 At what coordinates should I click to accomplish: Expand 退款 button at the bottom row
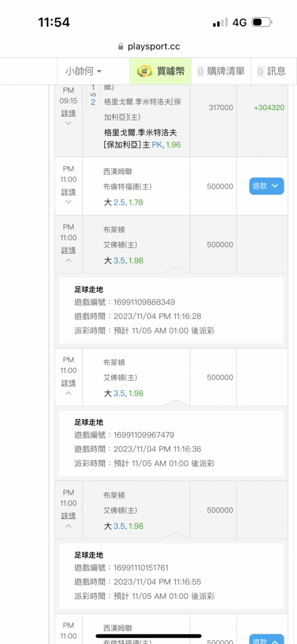pyautogui.click(x=266, y=639)
